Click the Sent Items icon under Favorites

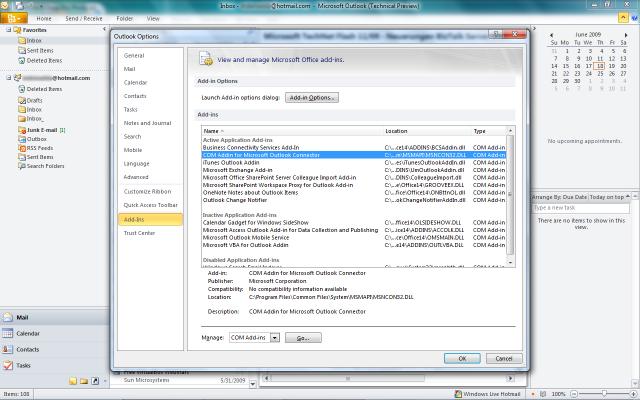click(x=22, y=50)
